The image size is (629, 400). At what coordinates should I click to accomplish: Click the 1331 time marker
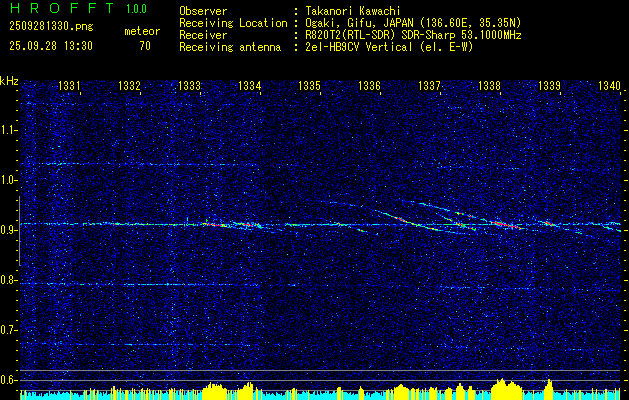pos(69,85)
